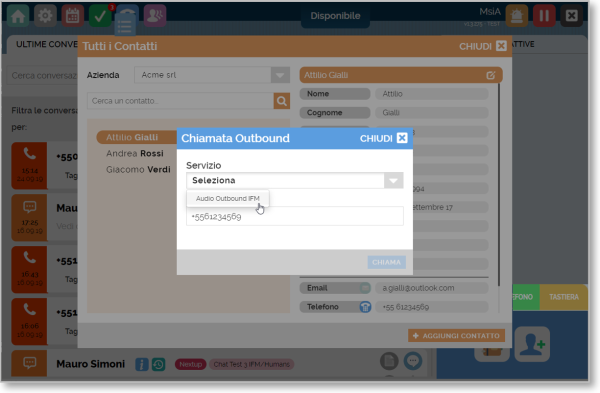Image resolution: width=600 pixels, height=393 pixels.
Task: Switch to the TASTIERA tab
Action: (564, 297)
